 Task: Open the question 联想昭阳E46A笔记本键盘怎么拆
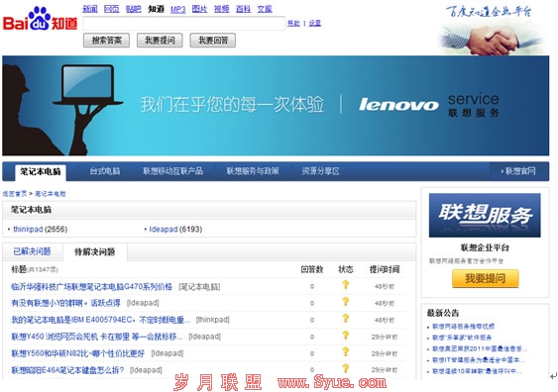(67, 370)
